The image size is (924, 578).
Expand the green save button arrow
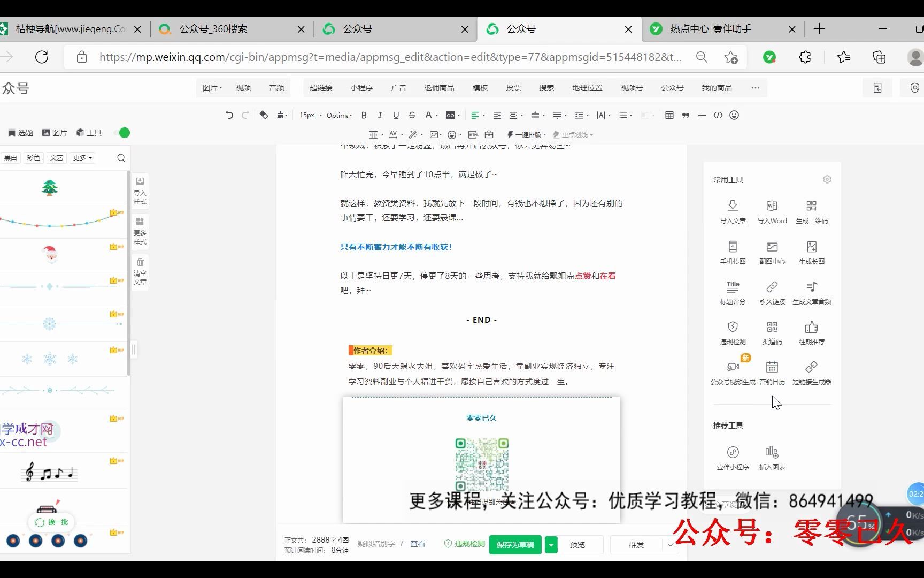[x=551, y=544]
